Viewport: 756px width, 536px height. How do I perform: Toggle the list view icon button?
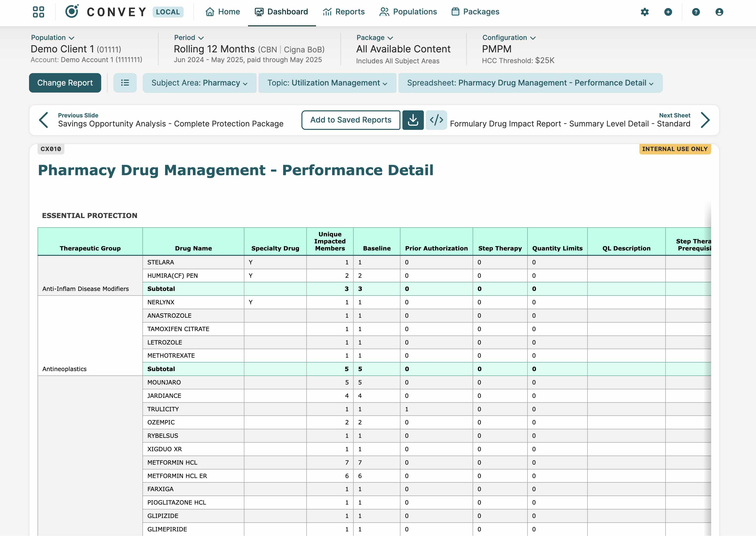pyautogui.click(x=125, y=83)
